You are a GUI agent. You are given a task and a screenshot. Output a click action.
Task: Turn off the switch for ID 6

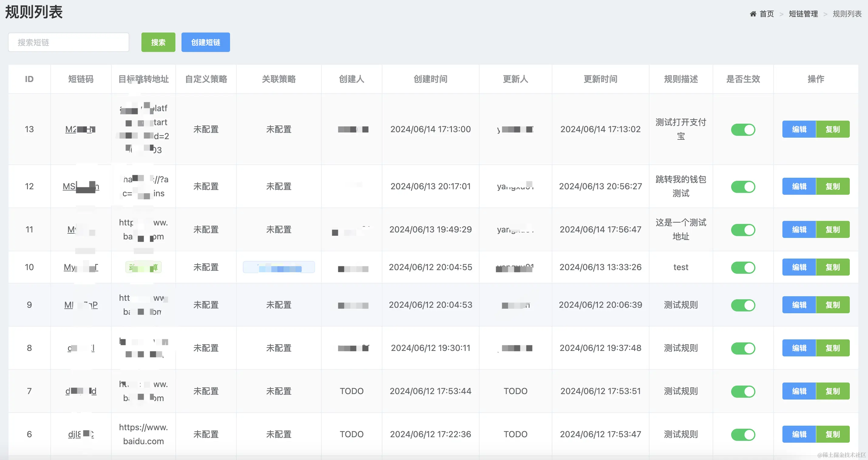pos(743,434)
